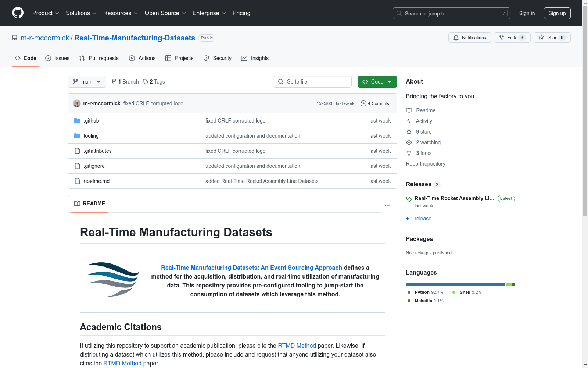Image resolution: width=588 pixels, height=368 pixels.
Task: Click the commit history clock icon
Action: (363, 103)
